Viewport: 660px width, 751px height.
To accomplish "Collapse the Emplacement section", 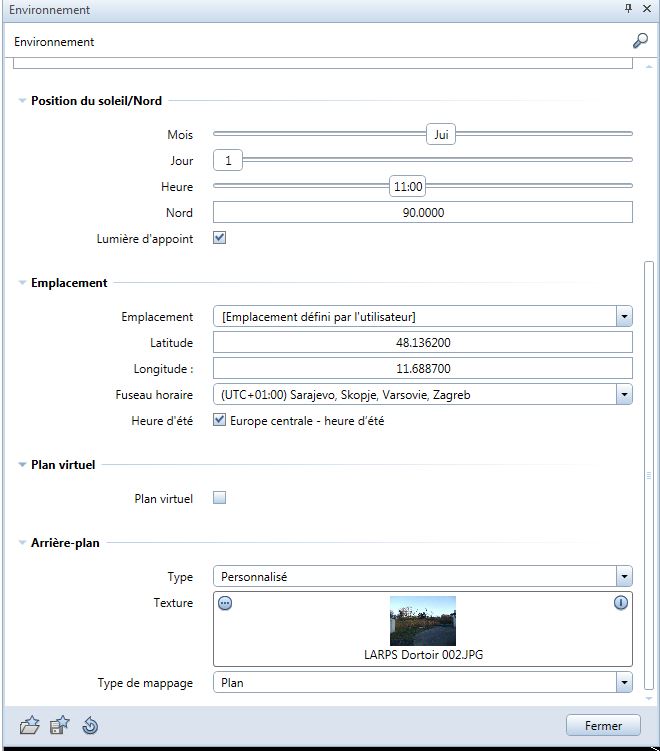I will pyautogui.click(x=22, y=283).
